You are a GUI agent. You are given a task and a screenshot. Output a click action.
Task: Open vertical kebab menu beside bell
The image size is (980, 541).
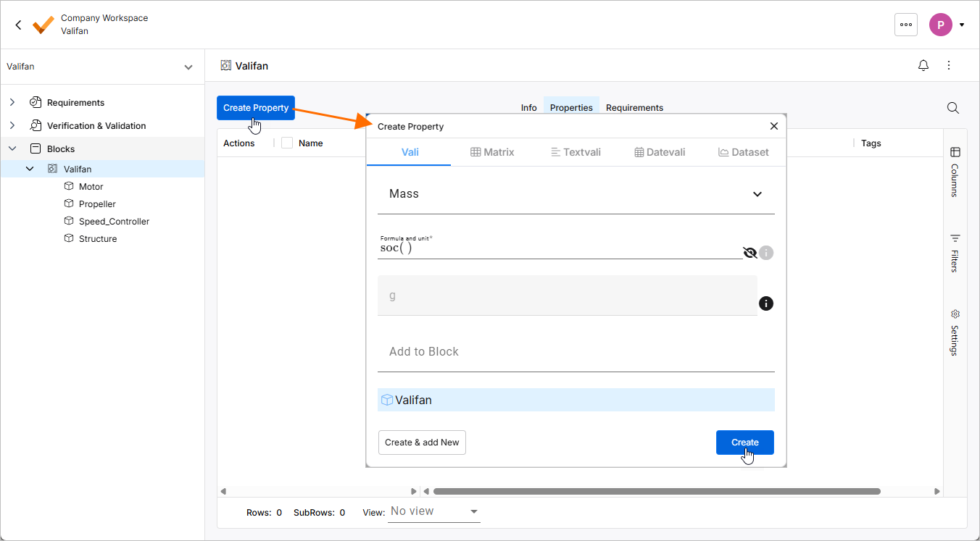[949, 66]
